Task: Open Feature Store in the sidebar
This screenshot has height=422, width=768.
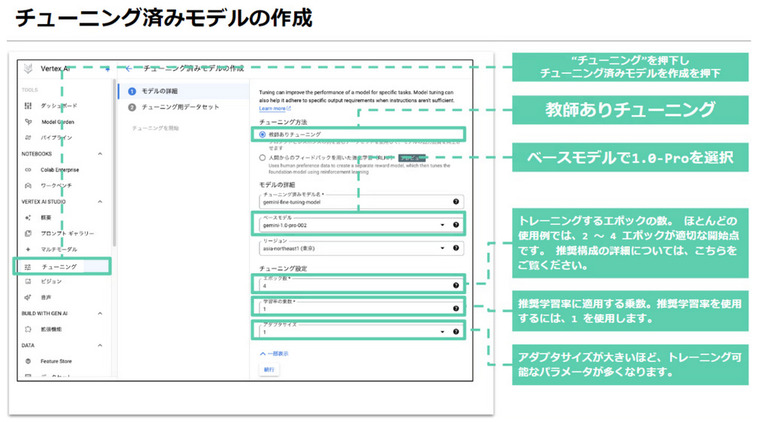Action: coord(56,361)
